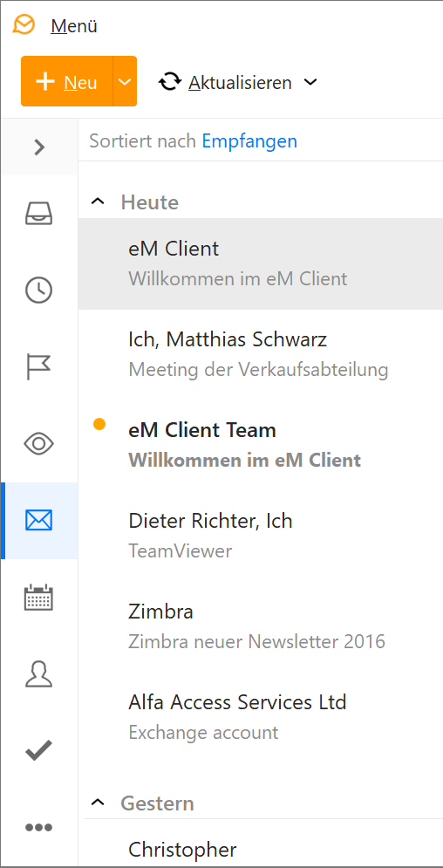Open the eye (unread) sidebar icon
This screenshot has width=443, height=868.
pos(39,443)
